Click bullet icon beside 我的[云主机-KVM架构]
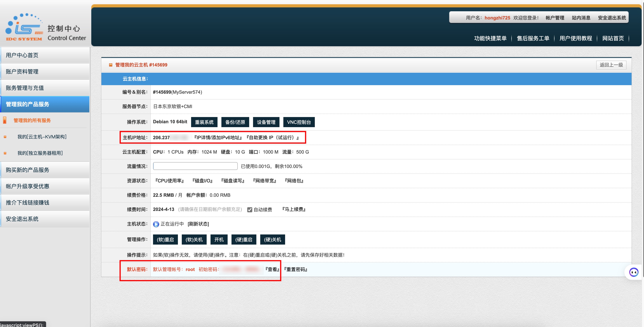The width and height of the screenshot is (644, 327). [x=5, y=137]
